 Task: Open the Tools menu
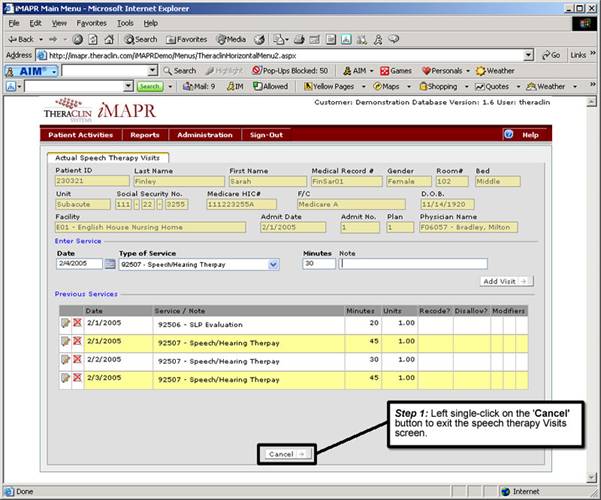click(x=125, y=23)
